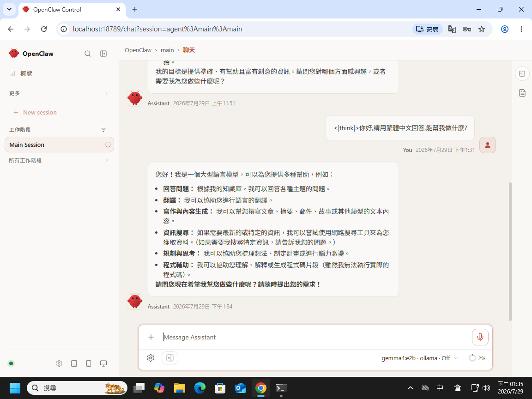Click the 翻譯 bullet text
The image size is (532, 399).
tap(218, 200)
